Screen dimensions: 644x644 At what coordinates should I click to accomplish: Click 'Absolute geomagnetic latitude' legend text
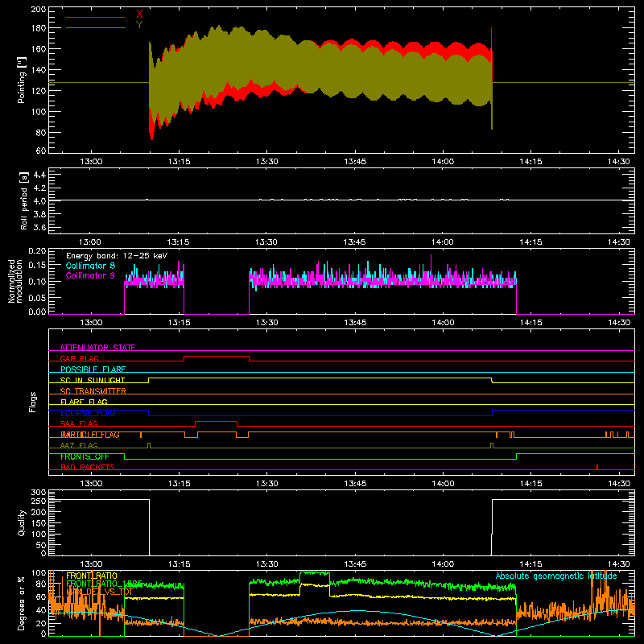[x=556, y=576]
